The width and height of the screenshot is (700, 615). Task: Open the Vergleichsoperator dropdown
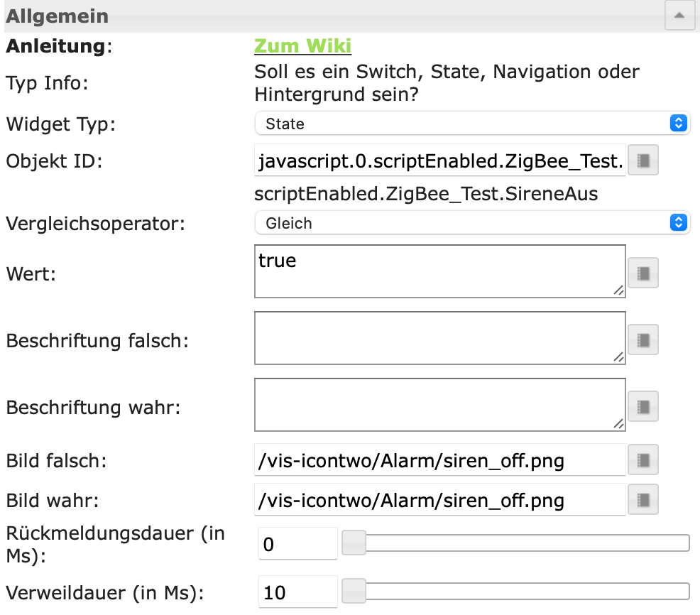tap(472, 223)
